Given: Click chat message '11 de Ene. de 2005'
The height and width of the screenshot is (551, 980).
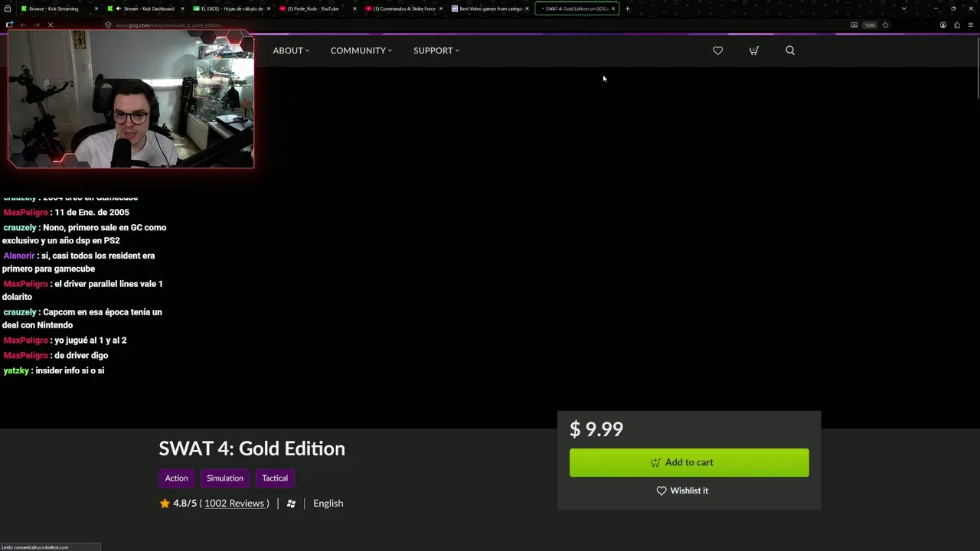Looking at the screenshot, I should 92,213.
